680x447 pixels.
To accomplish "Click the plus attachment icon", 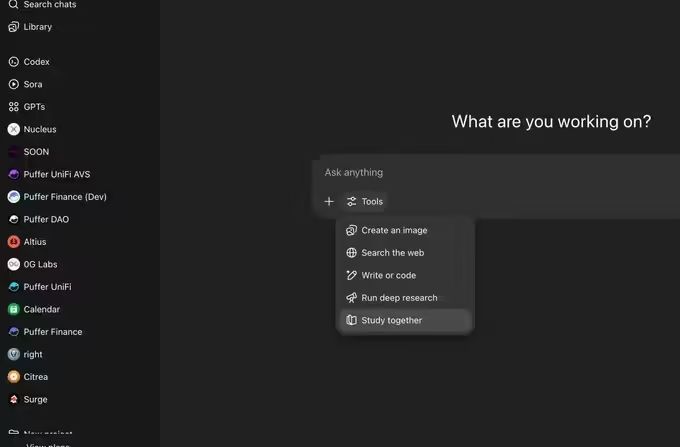I will pyautogui.click(x=329, y=202).
